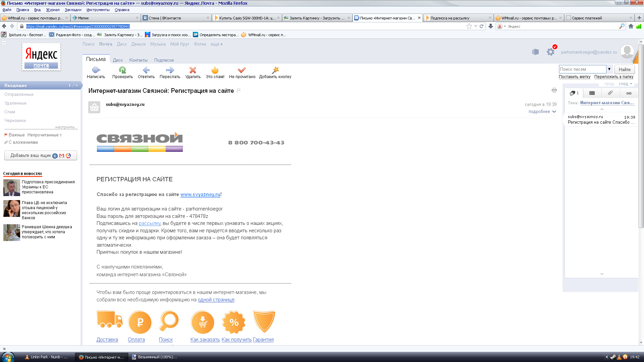Image resolution: width=644 pixels, height=362 pixels.
Task: Click the envelope icon in side panel
Action: (x=592, y=93)
